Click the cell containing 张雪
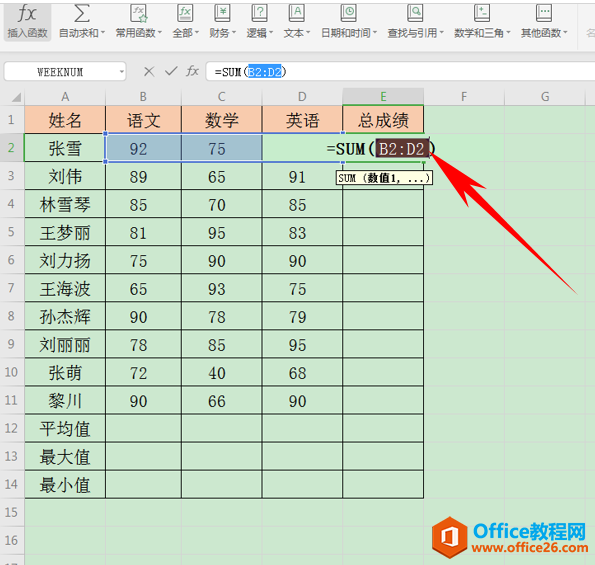The height and width of the screenshot is (565, 595). point(65,148)
